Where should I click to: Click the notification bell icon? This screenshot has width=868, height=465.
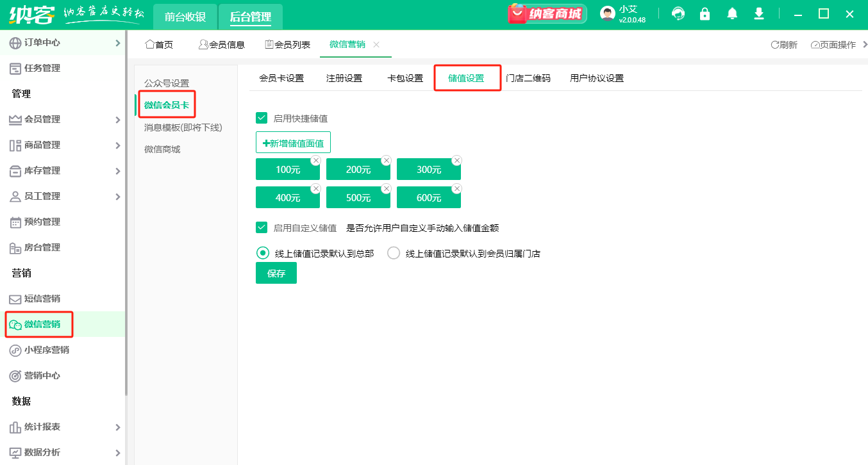click(731, 13)
